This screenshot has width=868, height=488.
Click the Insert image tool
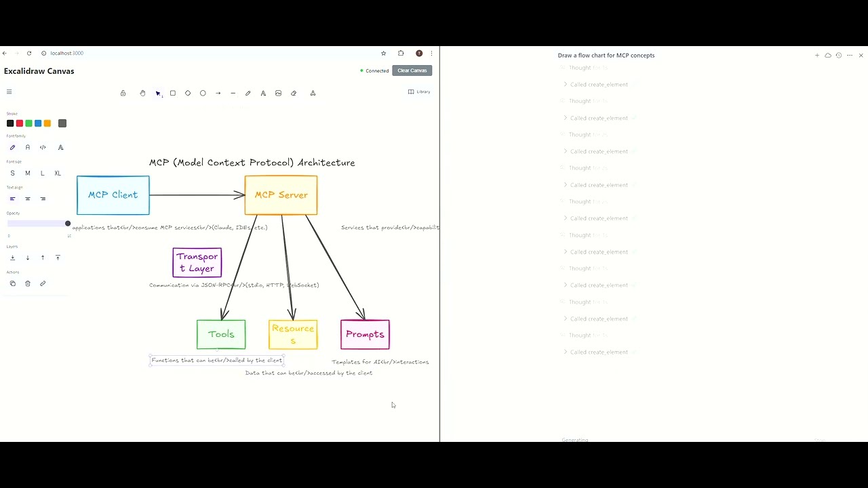click(278, 93)
